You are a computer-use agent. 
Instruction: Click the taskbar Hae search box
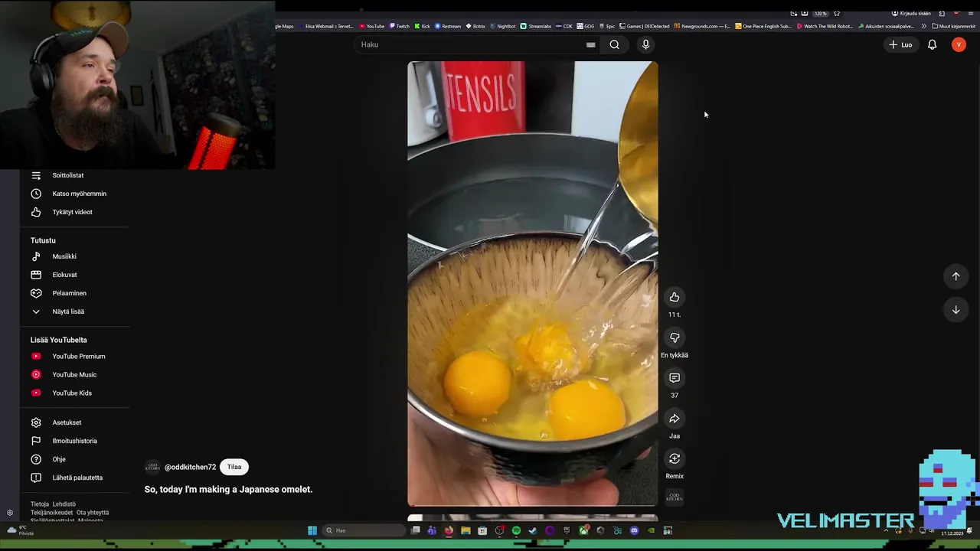click(x=364, y=530)
